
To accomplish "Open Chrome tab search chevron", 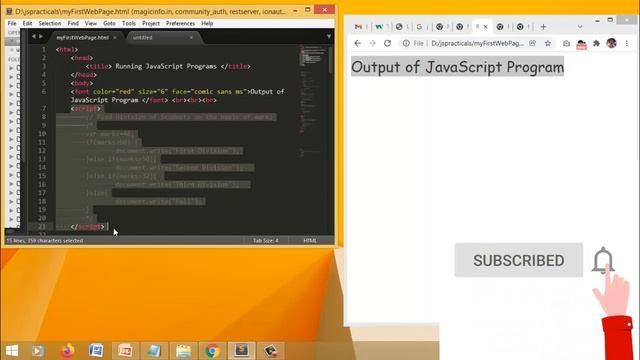I will point(580,27).
